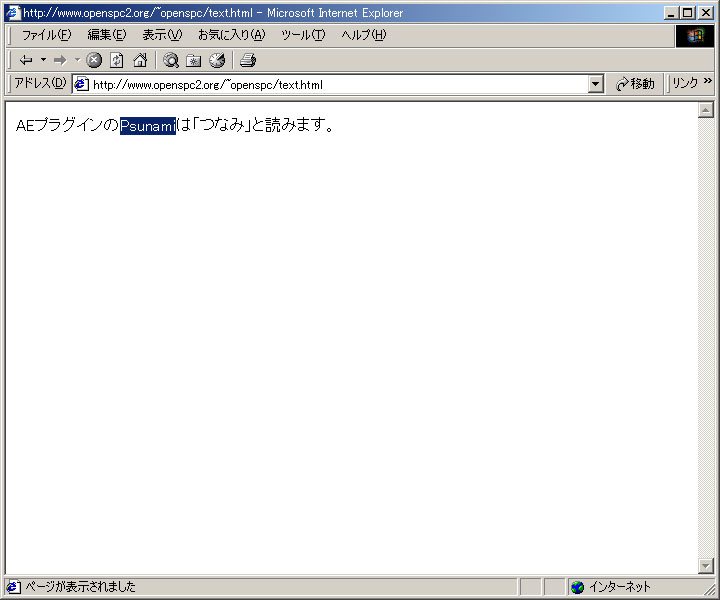Expand the address bar dropdown arrow
The image size is (720, 600).
[x=596, y=84]
